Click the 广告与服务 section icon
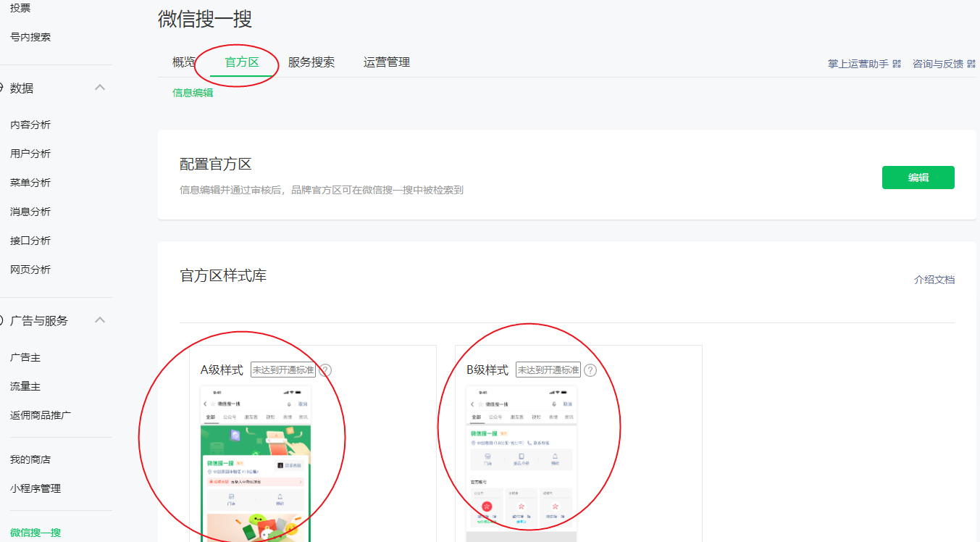The image size is (980, 542). point(2,320)
